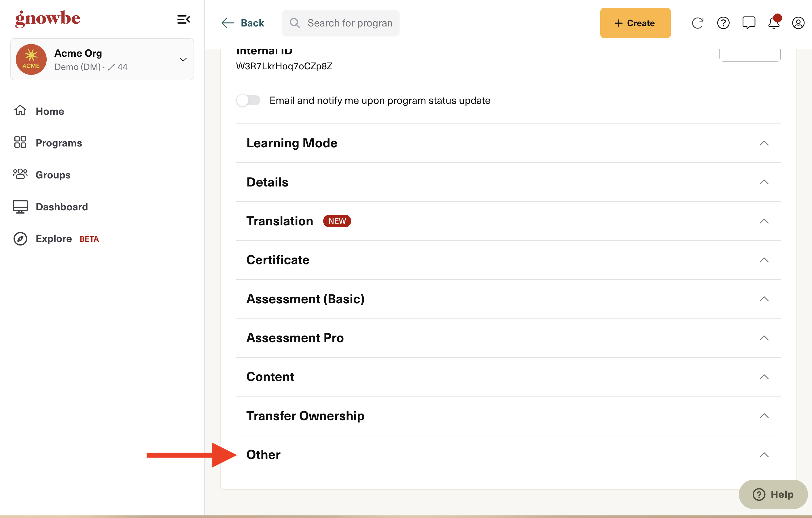Toggle the Assessment (Basic) section

(508, 299)
